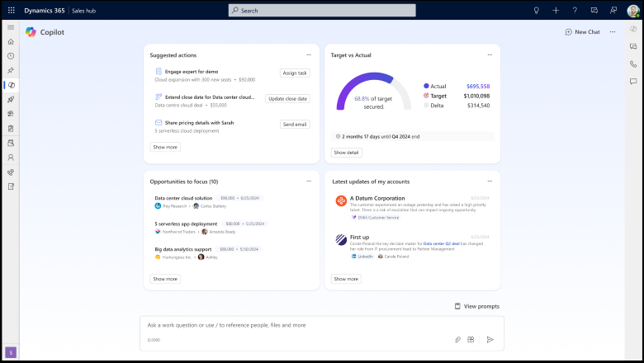This screenshot has width=644, height=363.
Task: Click the $695,558 actual value
Action: 478,86
